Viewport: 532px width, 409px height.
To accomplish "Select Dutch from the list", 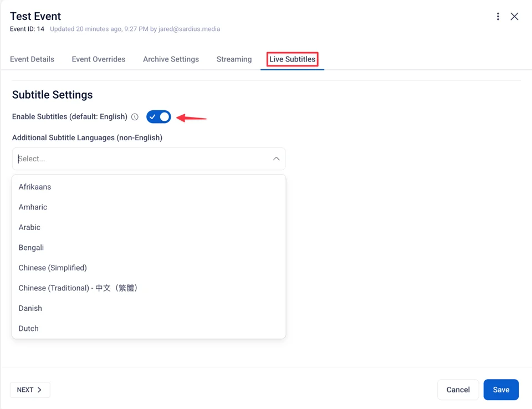I will click(149, 328).
